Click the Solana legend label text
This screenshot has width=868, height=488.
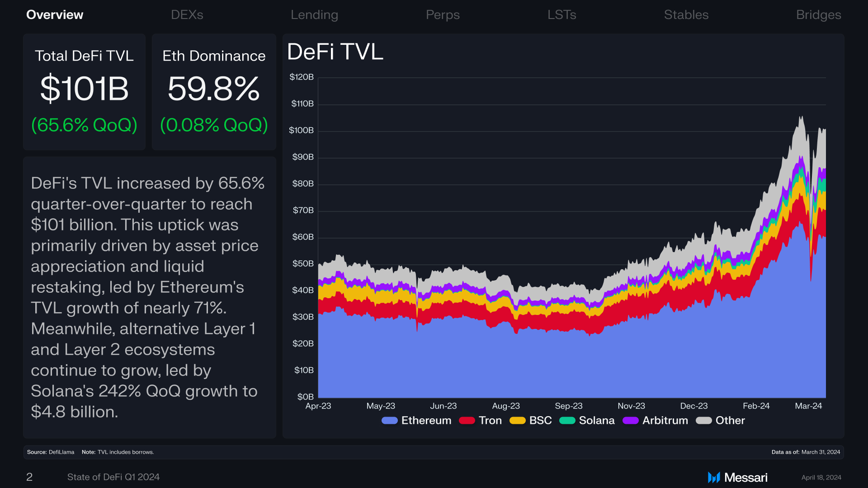pos(597,421)
